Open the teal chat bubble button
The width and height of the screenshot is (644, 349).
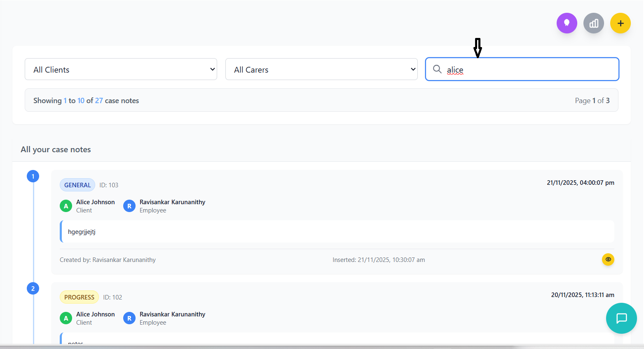click(x=621, y=318)
